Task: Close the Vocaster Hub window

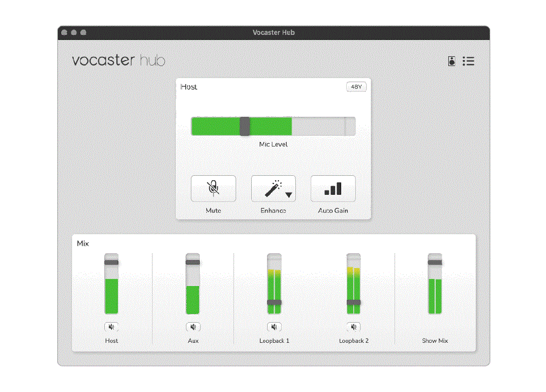Action: pos(64,32)
